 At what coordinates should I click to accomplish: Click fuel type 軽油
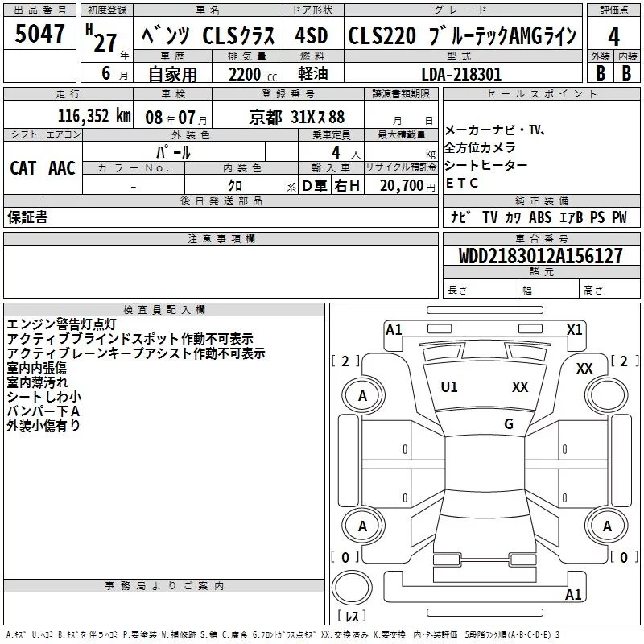[x=312, y=73]
